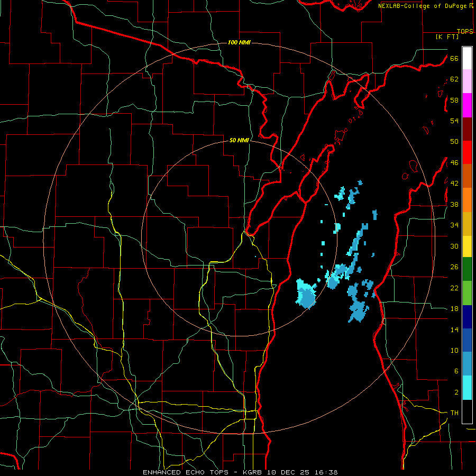Viewport: 476px width, 476px height.
Task: Pick the bright red legend swatch
Action: tap(467, 152)
